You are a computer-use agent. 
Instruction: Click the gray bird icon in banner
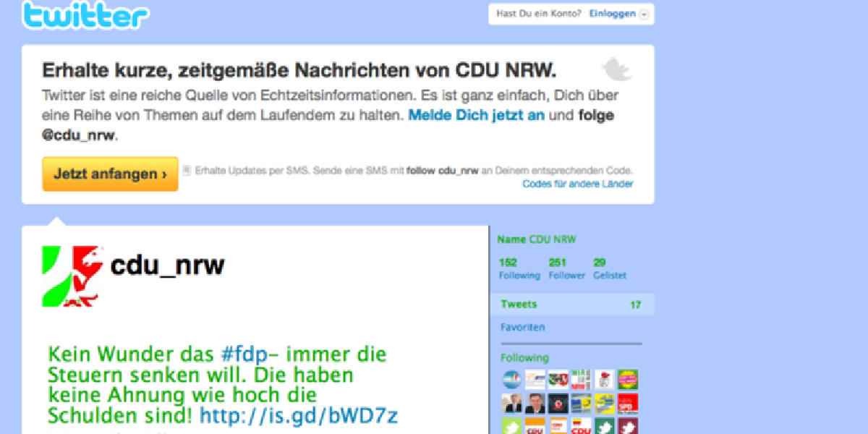click(x=617, y=70)
